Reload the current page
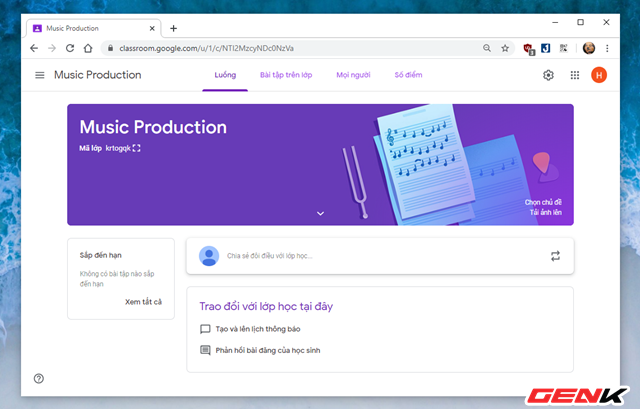The width and height of the screenshot is (640, 409). (70, 48)
